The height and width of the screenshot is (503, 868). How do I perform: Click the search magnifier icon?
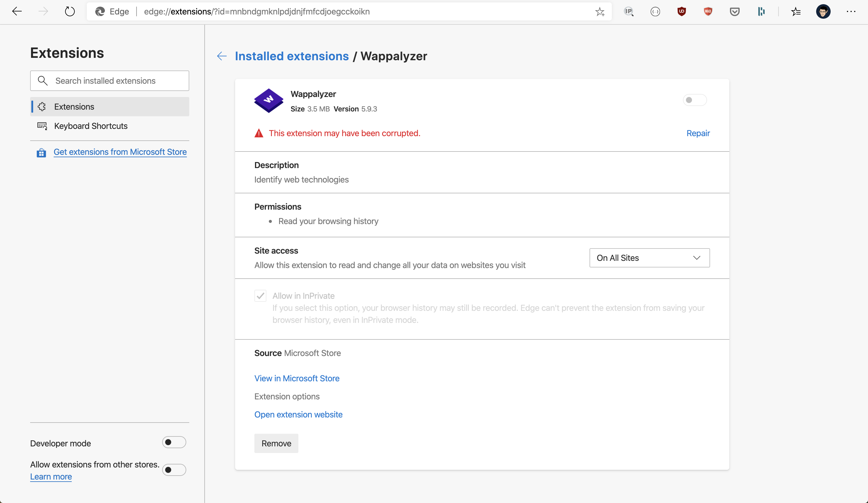coord(42,80)
